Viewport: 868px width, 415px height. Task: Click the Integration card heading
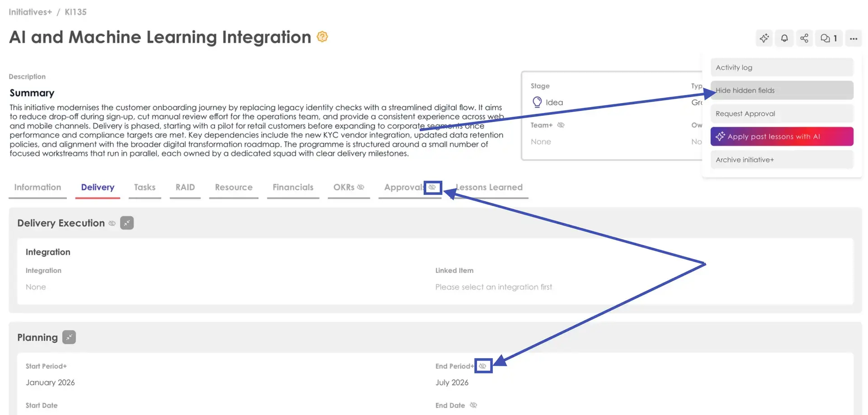click(x=48, y=252)
